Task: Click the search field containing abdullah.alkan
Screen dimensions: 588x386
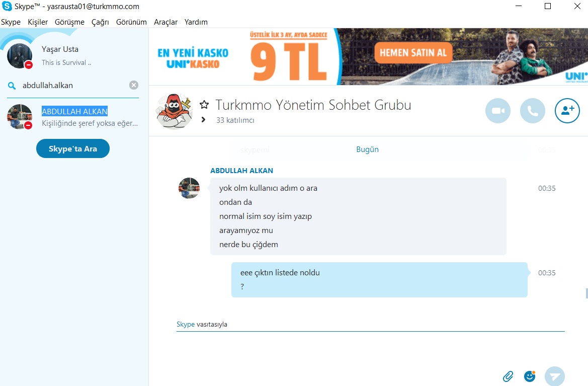Action: click(73, 86)
